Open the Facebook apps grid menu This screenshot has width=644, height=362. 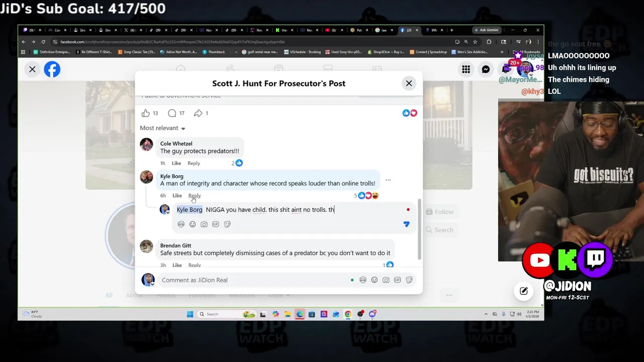466,69
